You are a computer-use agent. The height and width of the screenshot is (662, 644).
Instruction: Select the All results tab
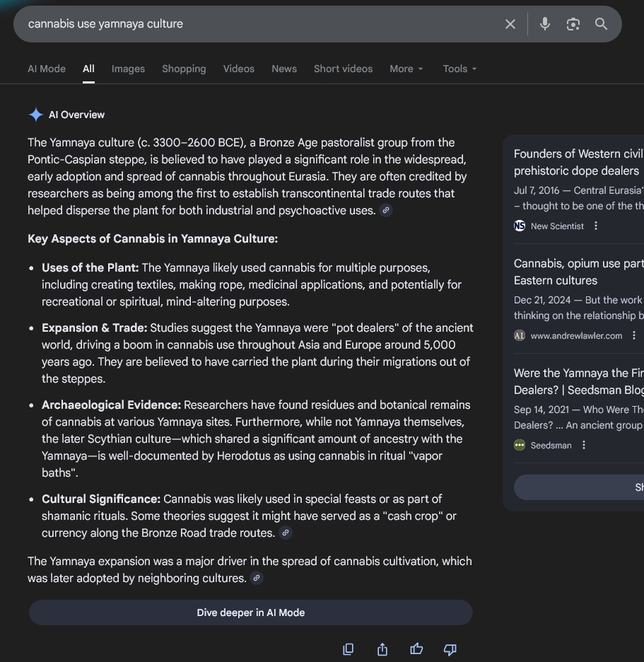tap(88, 69)
